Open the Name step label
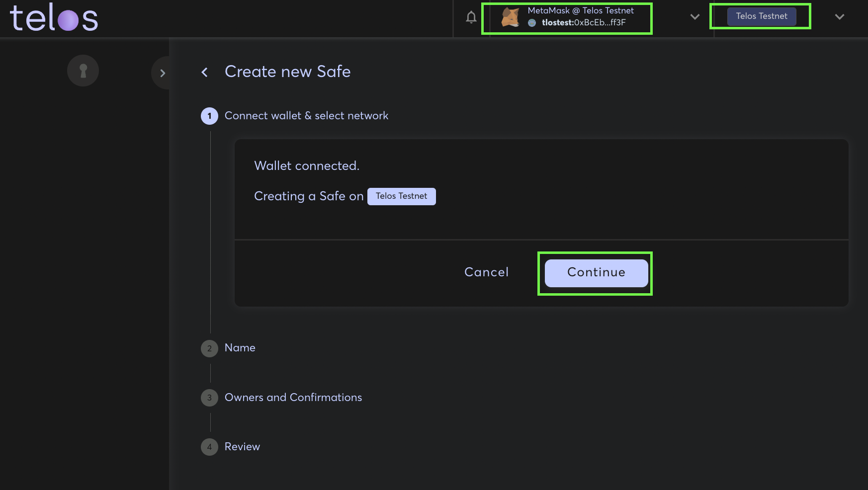 click(x=240, y=348)
